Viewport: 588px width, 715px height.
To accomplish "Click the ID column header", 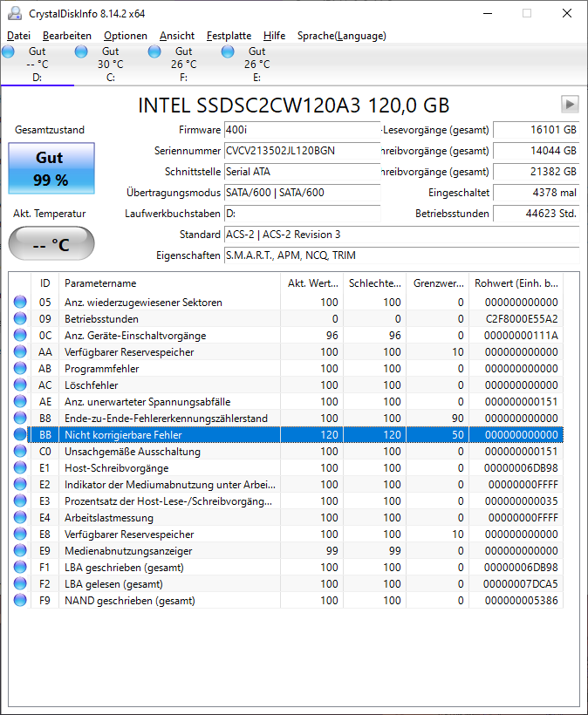I will click(44, 283).
